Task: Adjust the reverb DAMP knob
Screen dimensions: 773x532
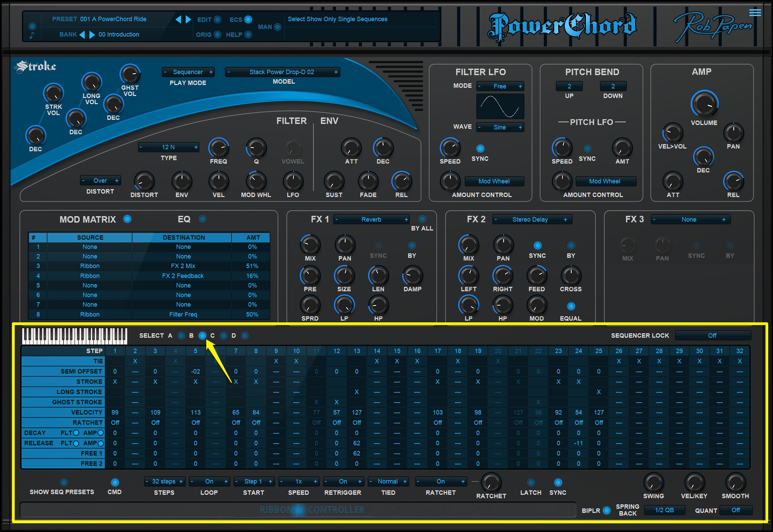Action: (x=412, y=275)
